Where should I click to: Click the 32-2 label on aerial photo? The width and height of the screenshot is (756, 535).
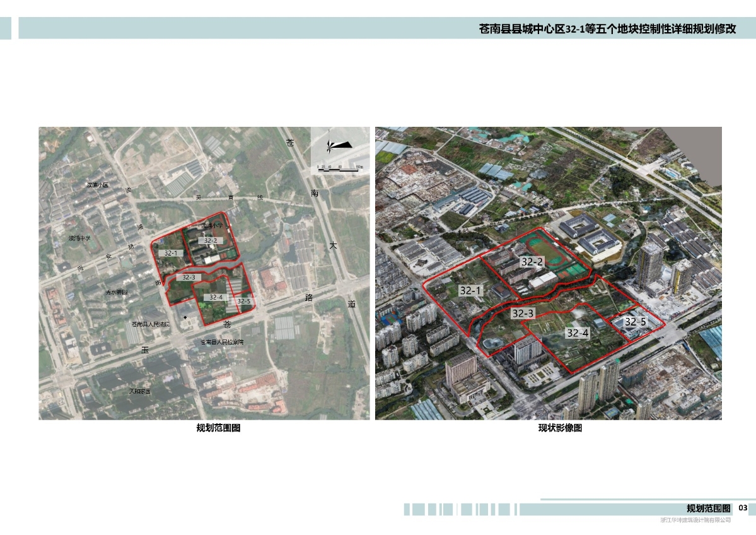532,261
